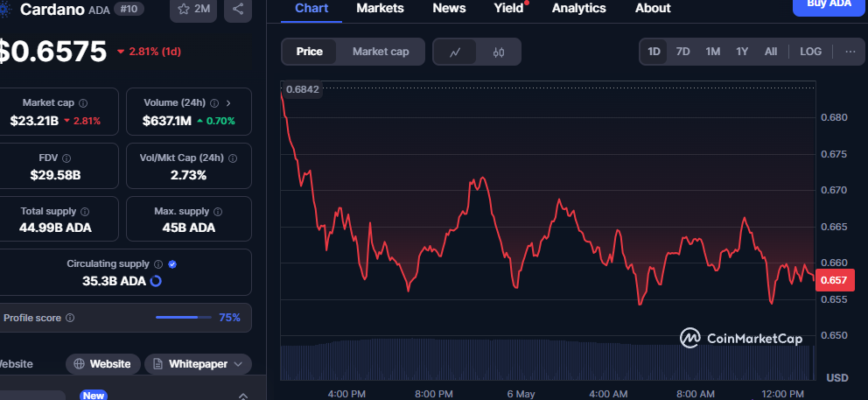Click the 45B ADA max supply value
Screen dimensions: 868x400
[189, 228]
